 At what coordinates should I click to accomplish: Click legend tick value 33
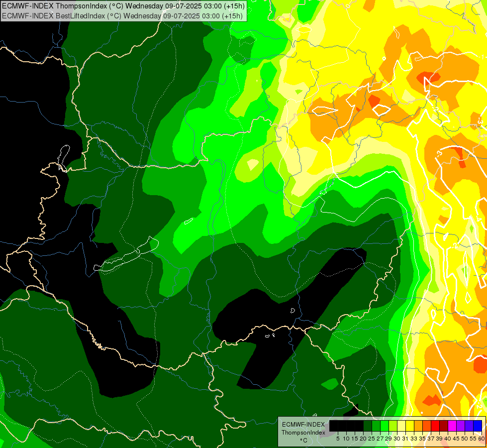click(x=414, y=439)
